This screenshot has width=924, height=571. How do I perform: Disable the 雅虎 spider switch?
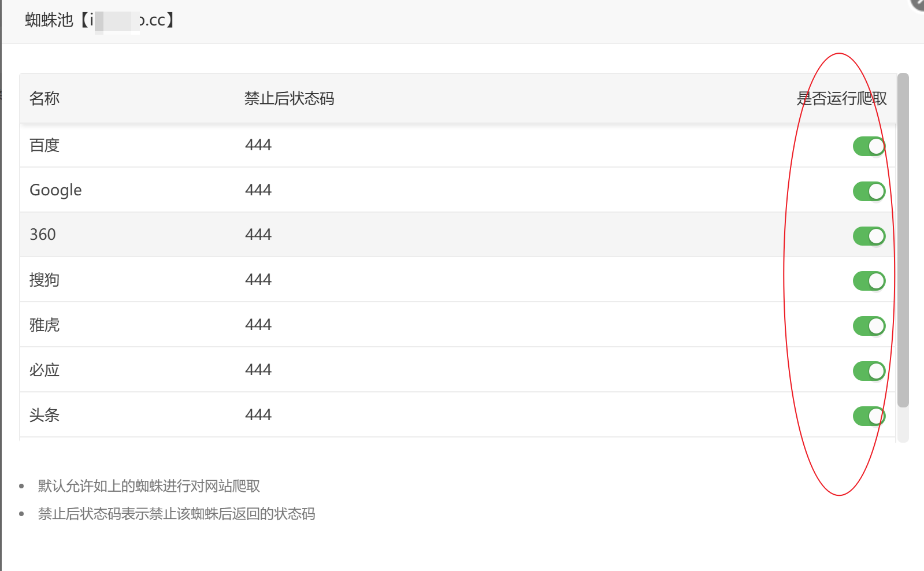869,326
